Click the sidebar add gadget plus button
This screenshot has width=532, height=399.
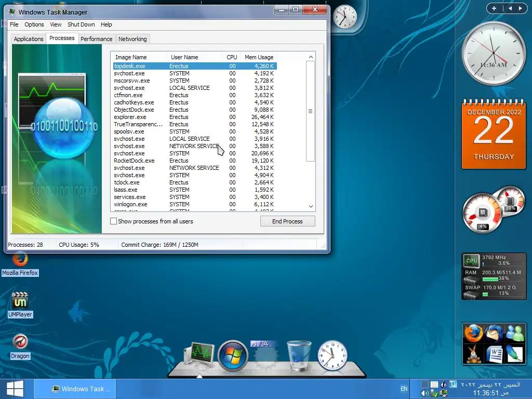[494, 8]
